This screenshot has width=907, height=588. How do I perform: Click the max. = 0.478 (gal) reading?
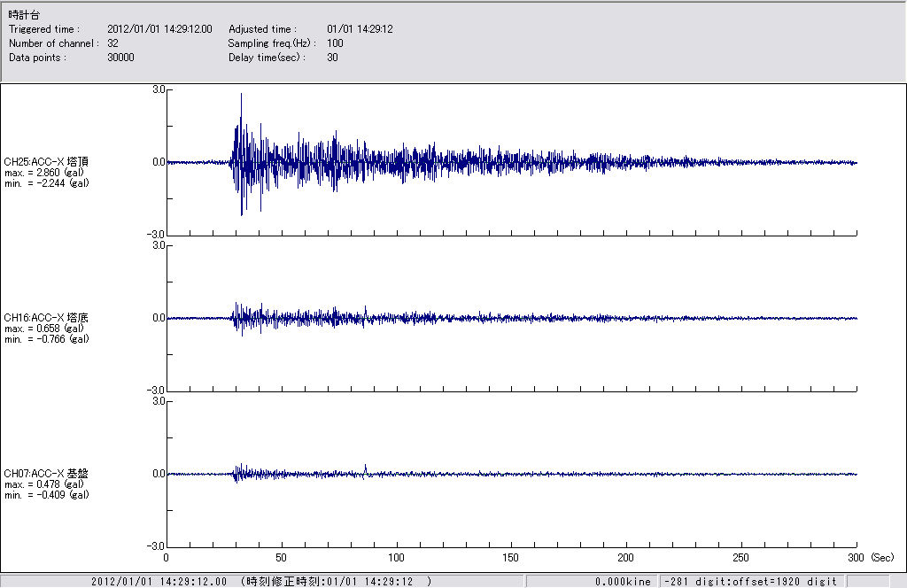click(x=46, y=484)
